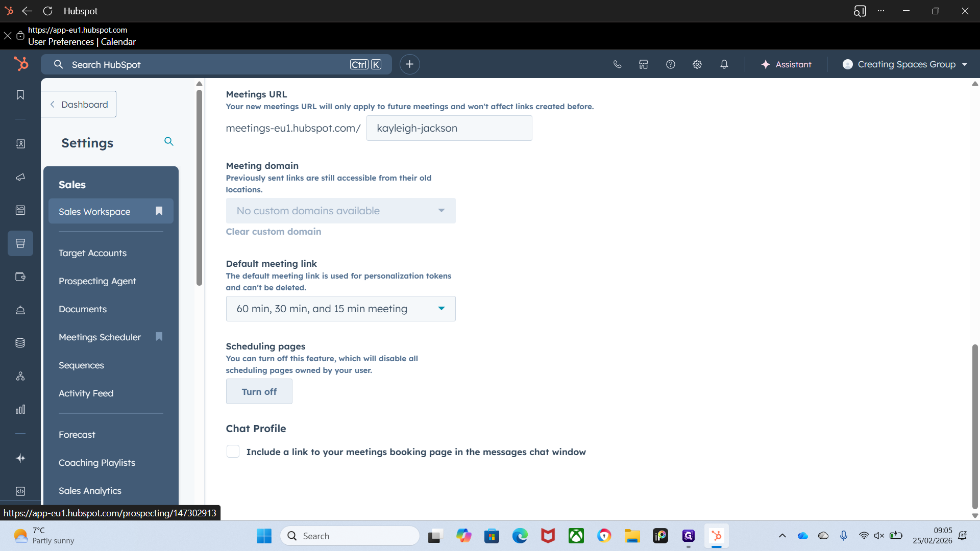Screen dimensions: 980x551
Task: Click the Meetings URL input field
Action: [449, 128]
